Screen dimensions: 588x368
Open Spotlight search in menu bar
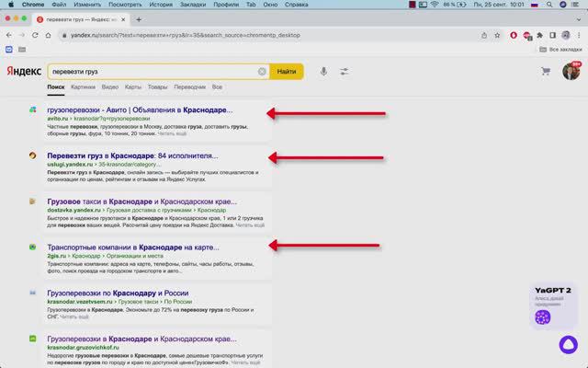(549, 5)
